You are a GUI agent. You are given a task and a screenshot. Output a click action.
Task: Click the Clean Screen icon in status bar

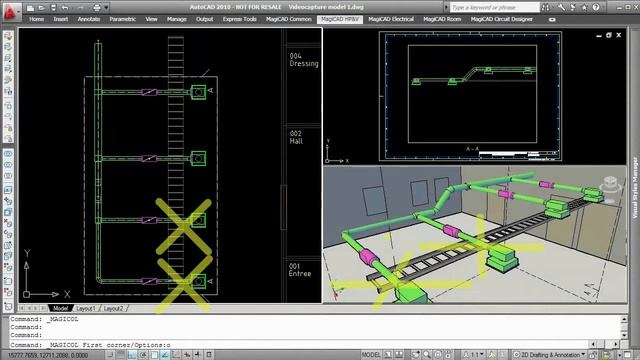(x=628, y=355)
